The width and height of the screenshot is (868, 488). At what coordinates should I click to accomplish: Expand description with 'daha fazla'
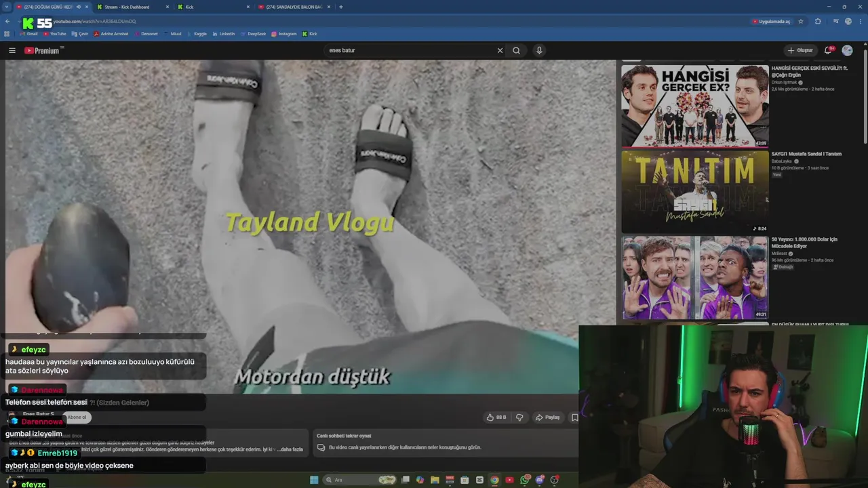coord(292,449)
